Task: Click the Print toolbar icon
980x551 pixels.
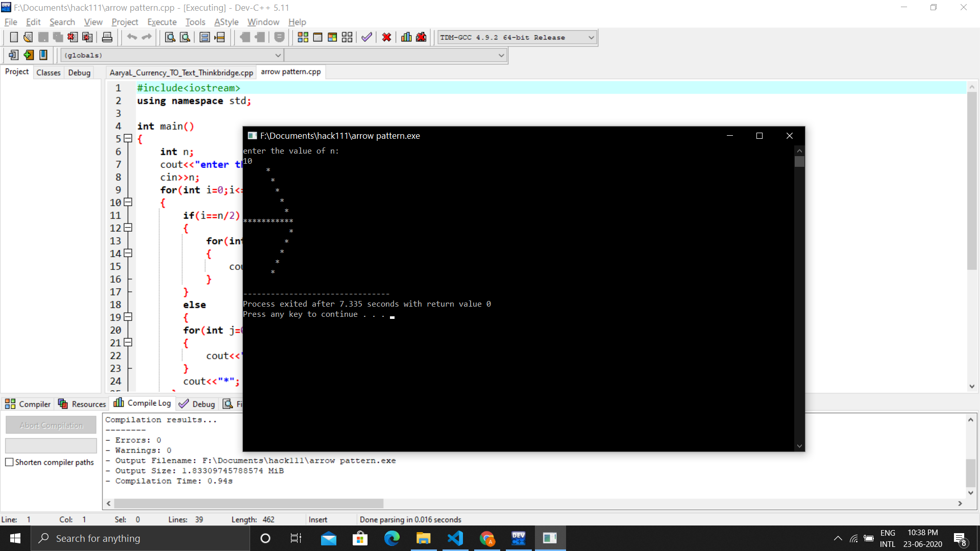Action: 107,37
